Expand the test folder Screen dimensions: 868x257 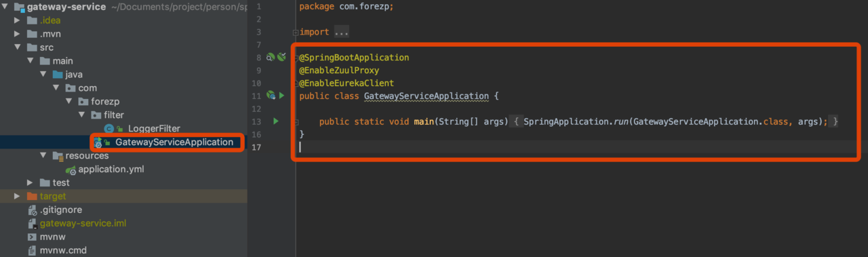point(30,183)
